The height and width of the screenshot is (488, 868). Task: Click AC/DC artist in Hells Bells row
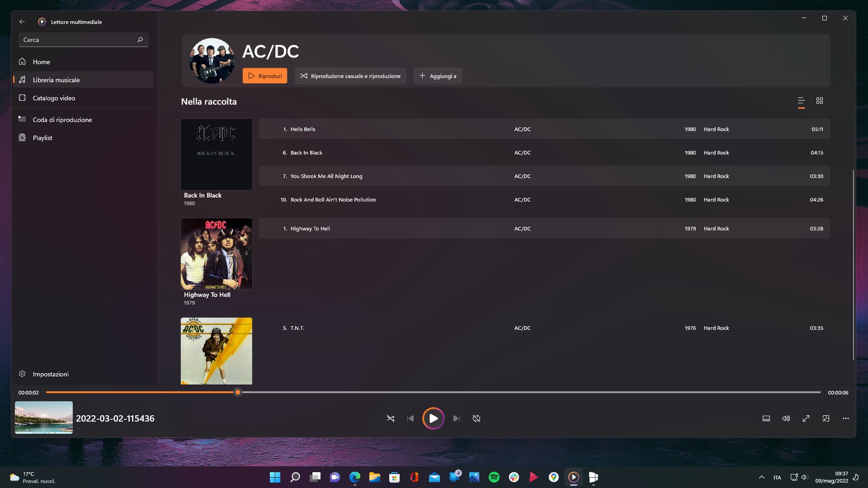[522, 129]
